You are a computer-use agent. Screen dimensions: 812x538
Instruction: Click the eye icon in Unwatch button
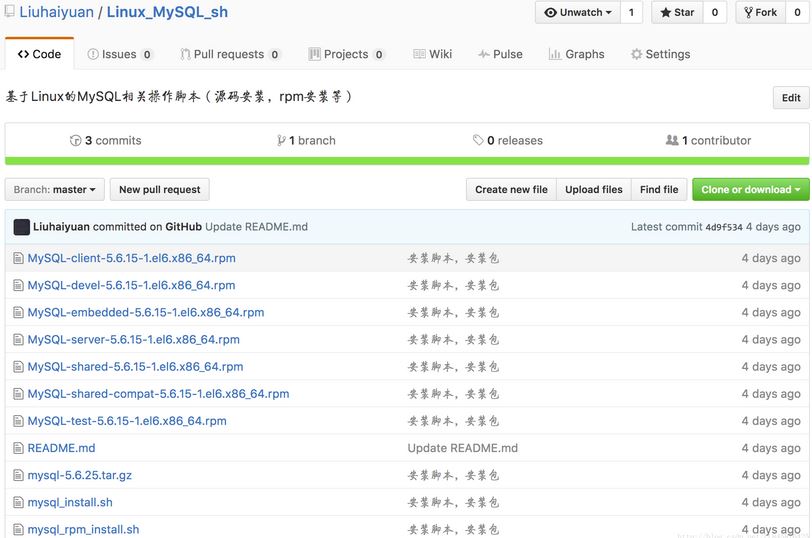point(550,12)
